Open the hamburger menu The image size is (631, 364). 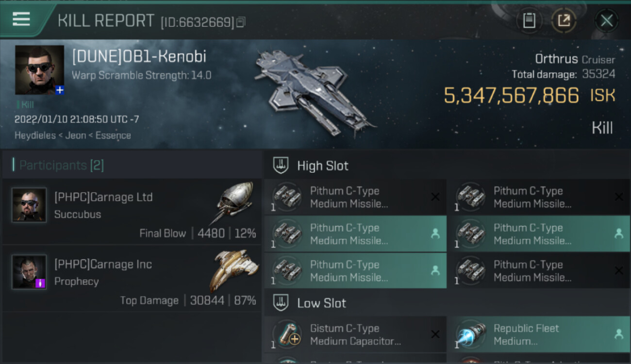pyautogui.click(x=21, y=19)
